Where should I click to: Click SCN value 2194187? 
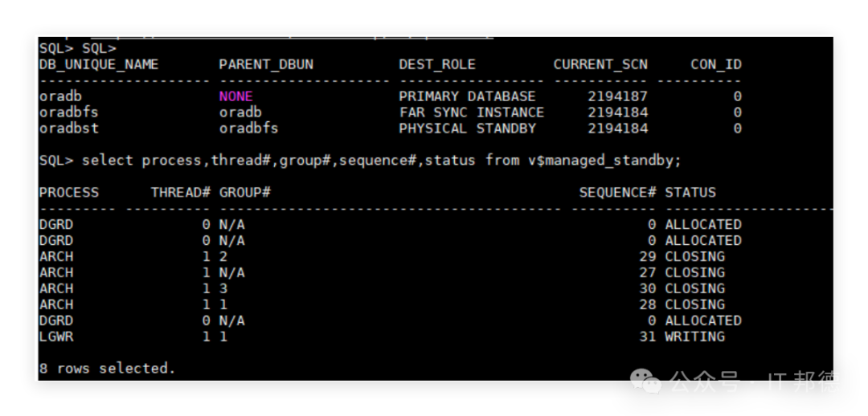617,96
